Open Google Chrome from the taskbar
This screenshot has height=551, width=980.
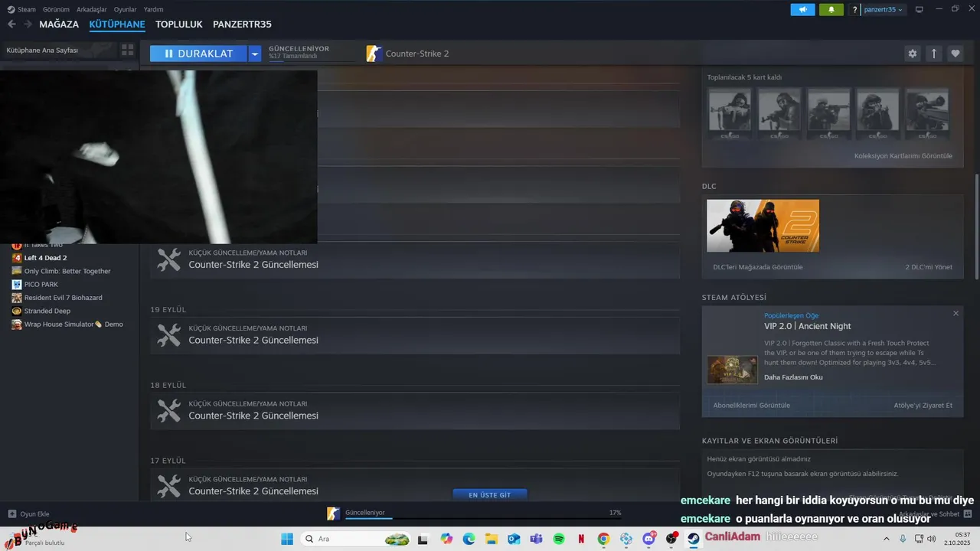tap(603, 539)
